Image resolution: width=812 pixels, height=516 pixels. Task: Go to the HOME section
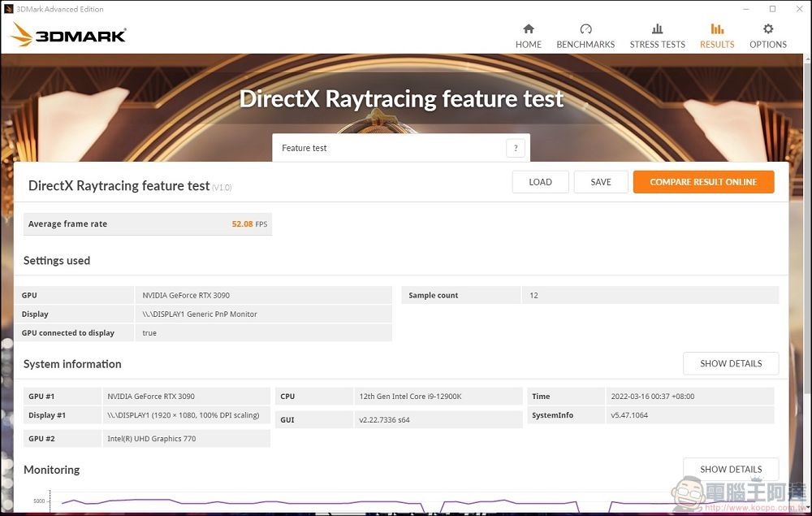[528, 37]
